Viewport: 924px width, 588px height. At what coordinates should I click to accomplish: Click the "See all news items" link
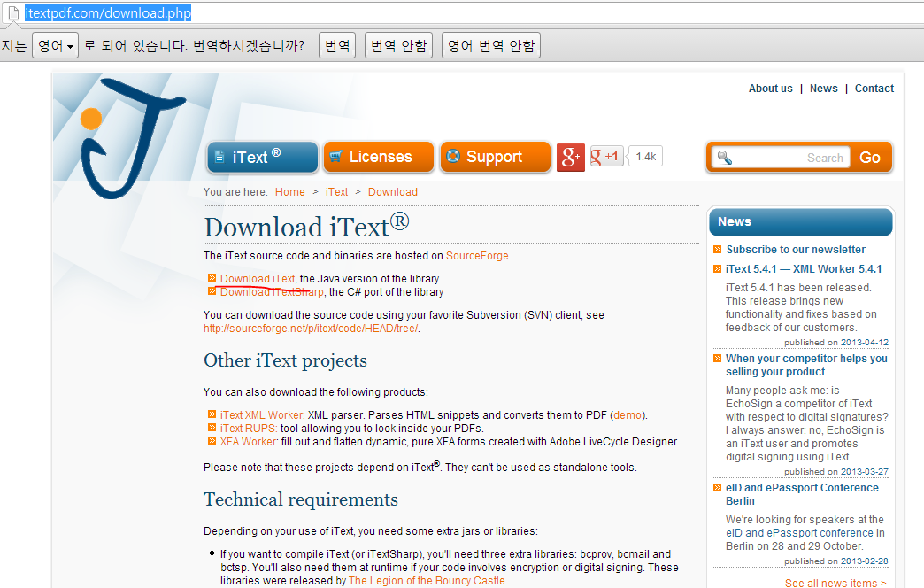(x=834, y=583)
